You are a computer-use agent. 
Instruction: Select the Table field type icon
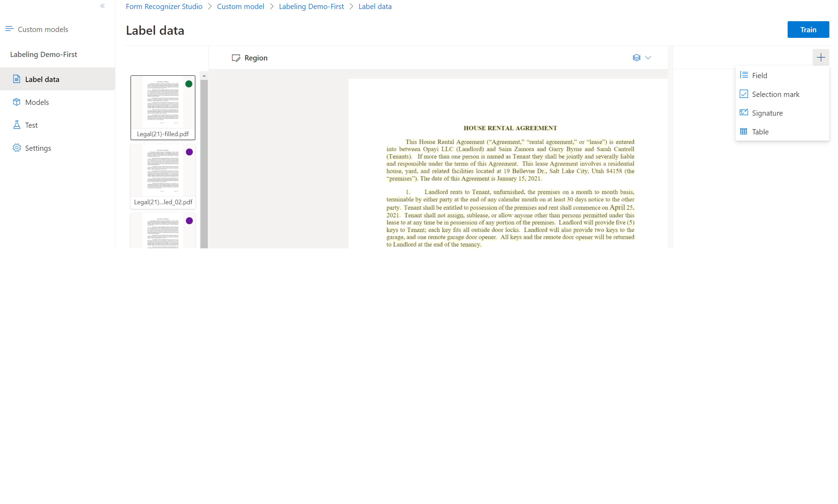744,131
